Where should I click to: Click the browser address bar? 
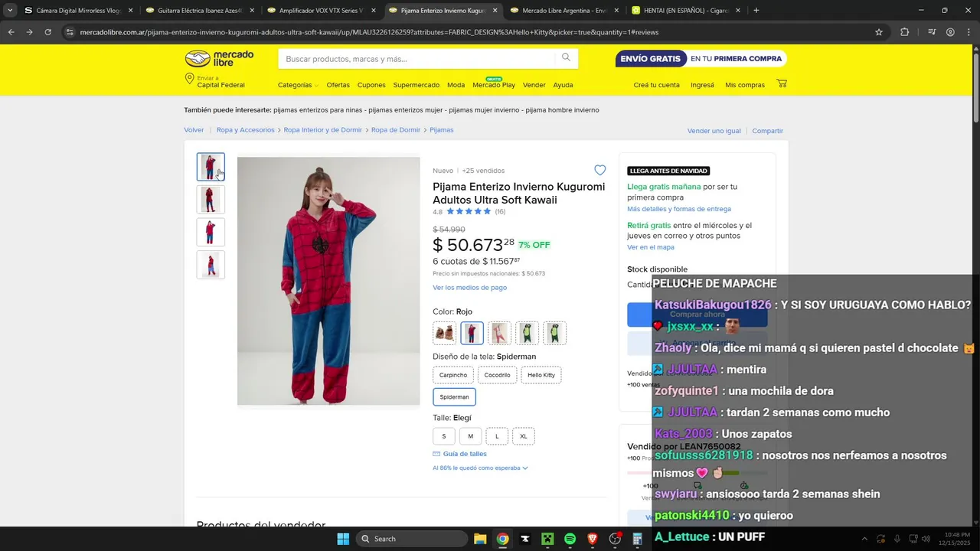[467, 32]
